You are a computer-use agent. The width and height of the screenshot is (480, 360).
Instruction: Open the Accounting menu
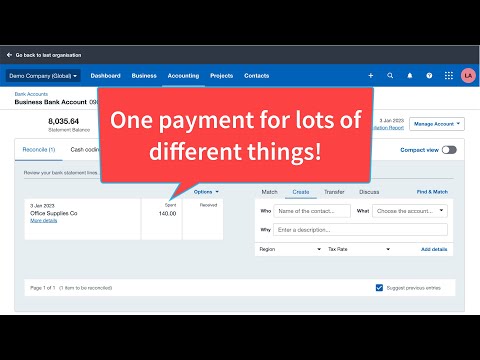click(x=183, y=76)
